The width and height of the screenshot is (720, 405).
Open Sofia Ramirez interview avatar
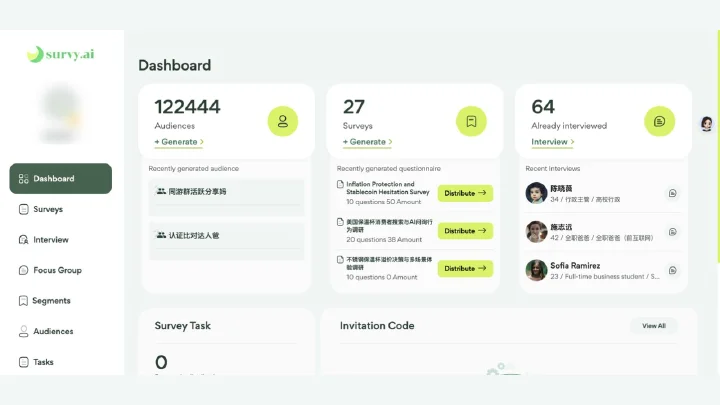[x=536, y=270]
